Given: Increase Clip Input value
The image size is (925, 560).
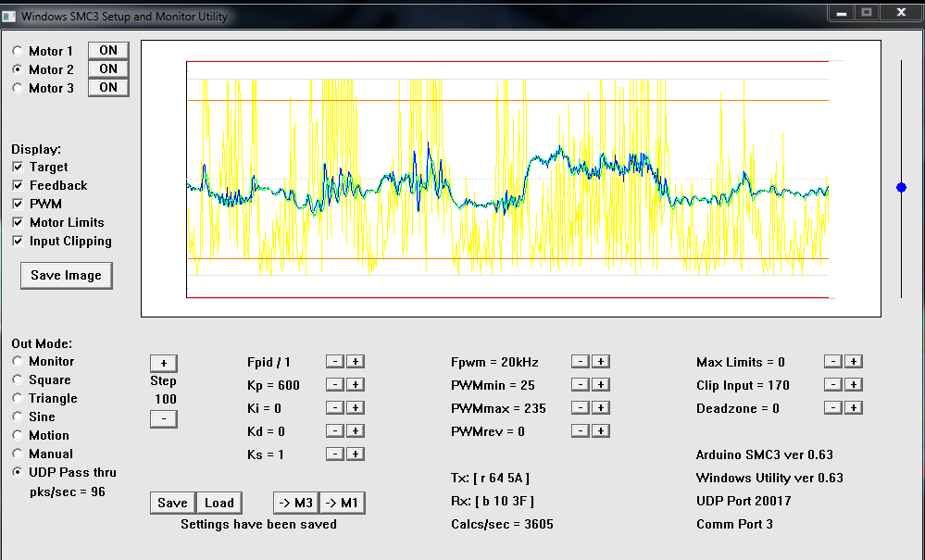Looking at the screenshot, I should point(854,385).
